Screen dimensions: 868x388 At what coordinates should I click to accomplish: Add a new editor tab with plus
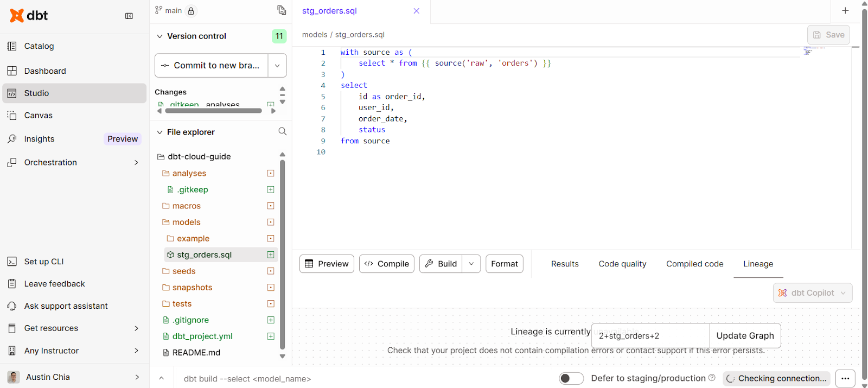tap(845, 10)
